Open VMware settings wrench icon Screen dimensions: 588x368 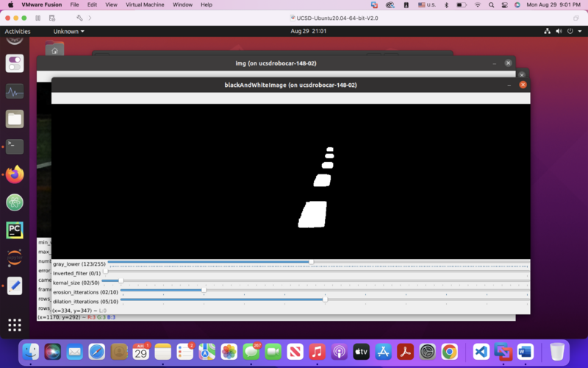pyautogui.click(x=79, y=18)
